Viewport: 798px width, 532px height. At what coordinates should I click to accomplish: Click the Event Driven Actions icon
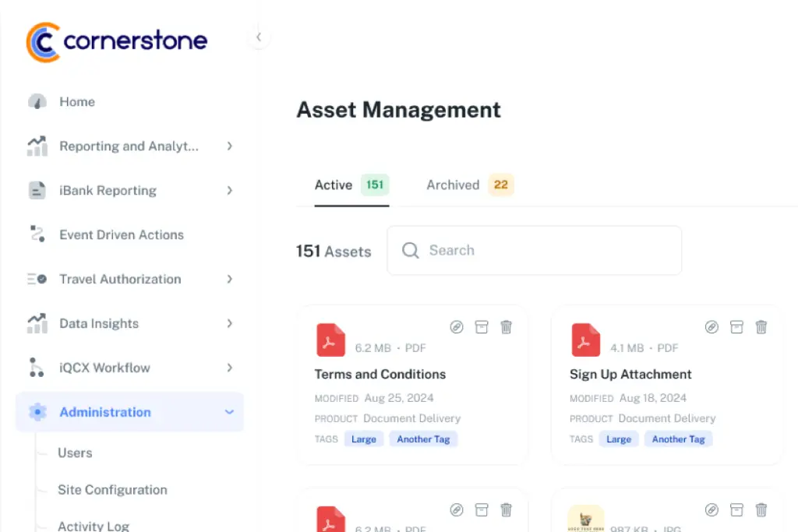click(37, 234)
